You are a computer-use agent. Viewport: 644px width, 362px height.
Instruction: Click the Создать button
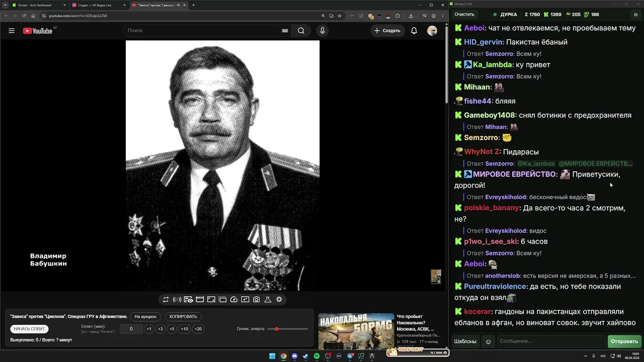(x=387, y=31)
